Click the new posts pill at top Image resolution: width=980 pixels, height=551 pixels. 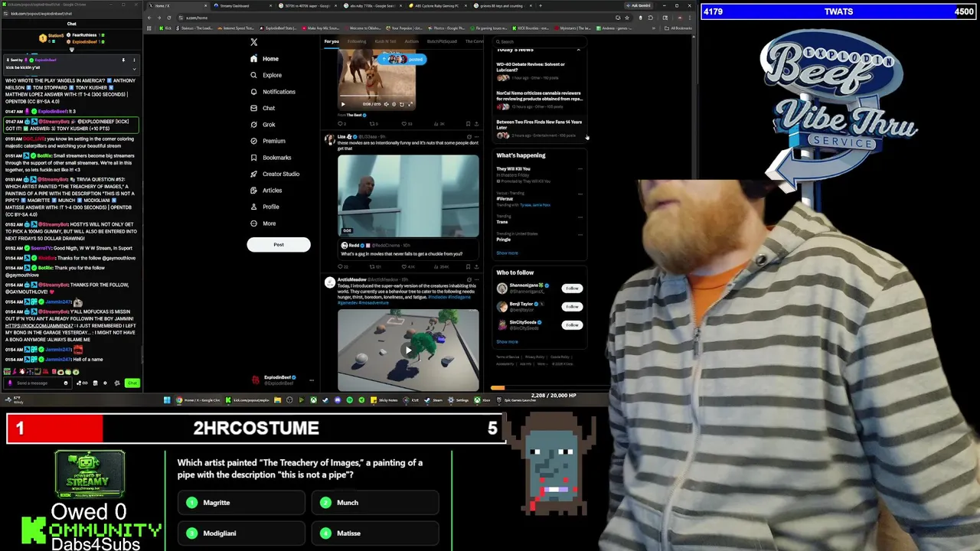pyautogui.click(x=403, y=59)
